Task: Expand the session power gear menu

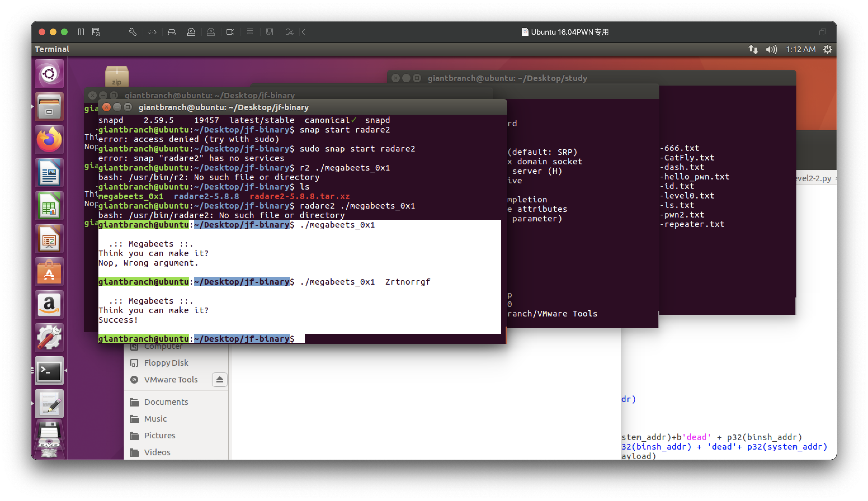Action: (827, 49)
